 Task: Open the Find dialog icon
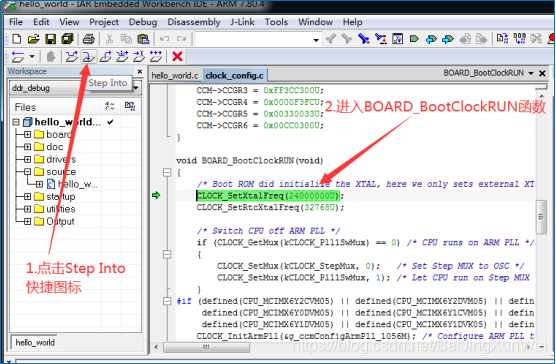(x=363, y=39)
